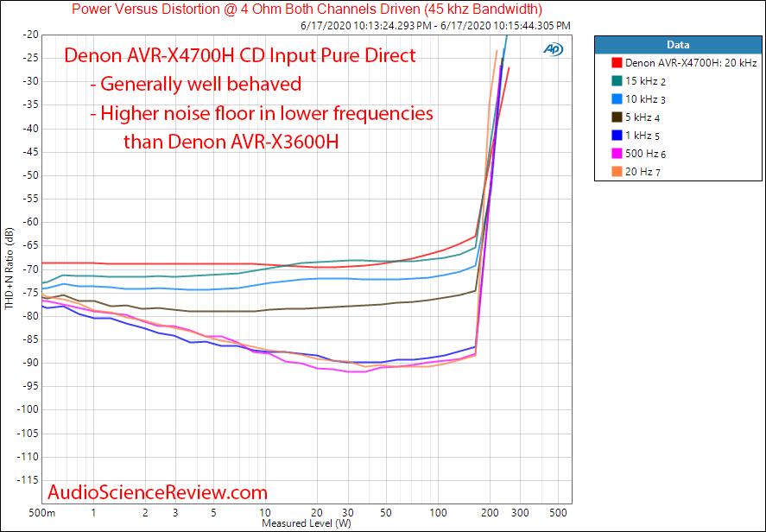Viewport: 766px width, 532px height.
Task: Select teal swatch for 15 kHz trace
Action: [617, 81]
